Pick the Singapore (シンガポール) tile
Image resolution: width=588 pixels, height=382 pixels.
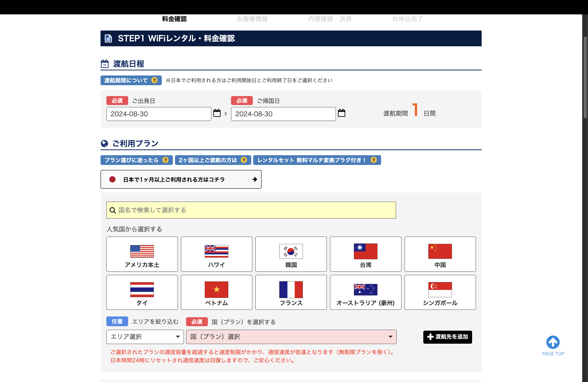coord(440,292)
